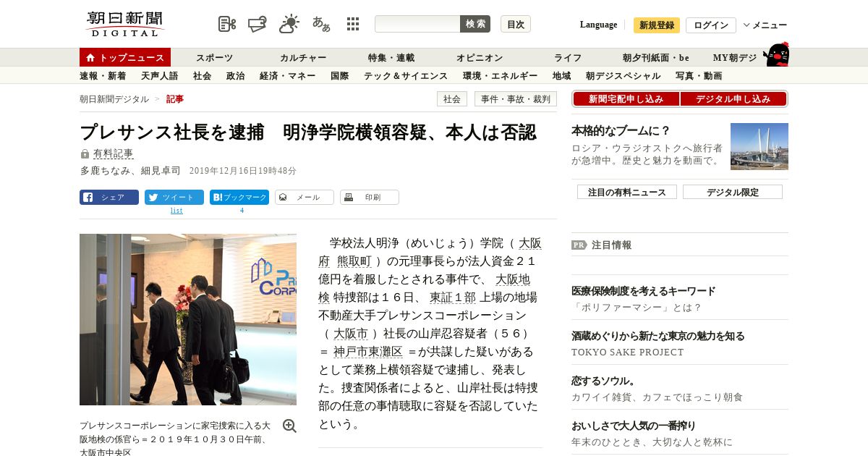The height and width of the screenshot is (456, 868).
Task: Open the grid apps icon
Action: pyautogui.click(x=353, y=24)
